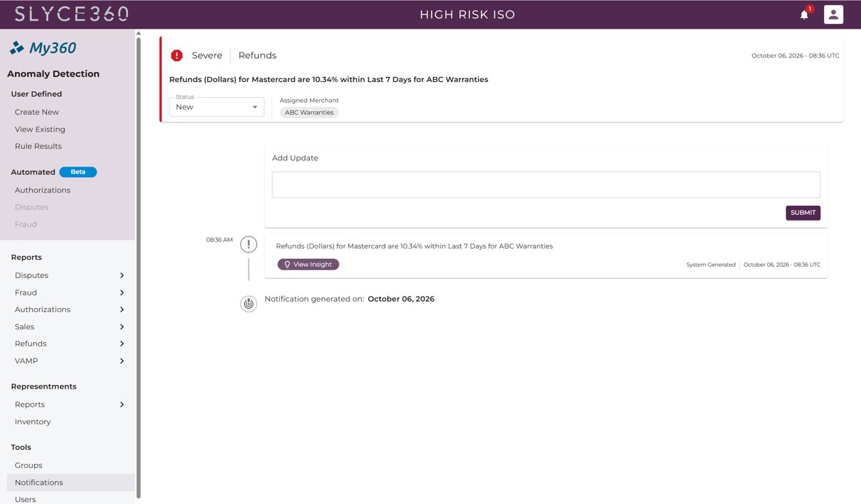Screen dimensions: 861x504
Task: Expand the Representments Reports chevron
Action: click(x=122, y=405)
